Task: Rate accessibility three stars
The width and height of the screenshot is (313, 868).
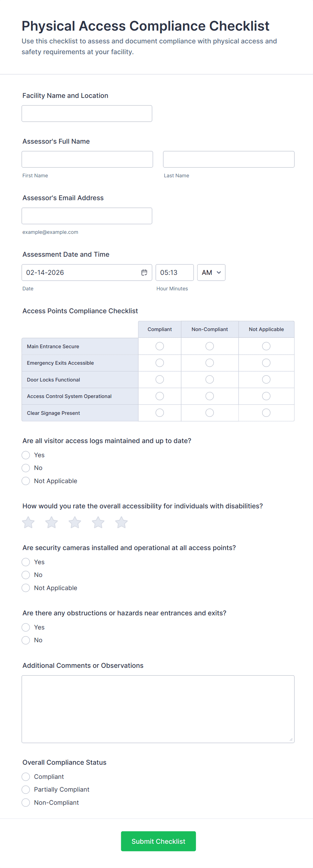Action: point(75,522)
